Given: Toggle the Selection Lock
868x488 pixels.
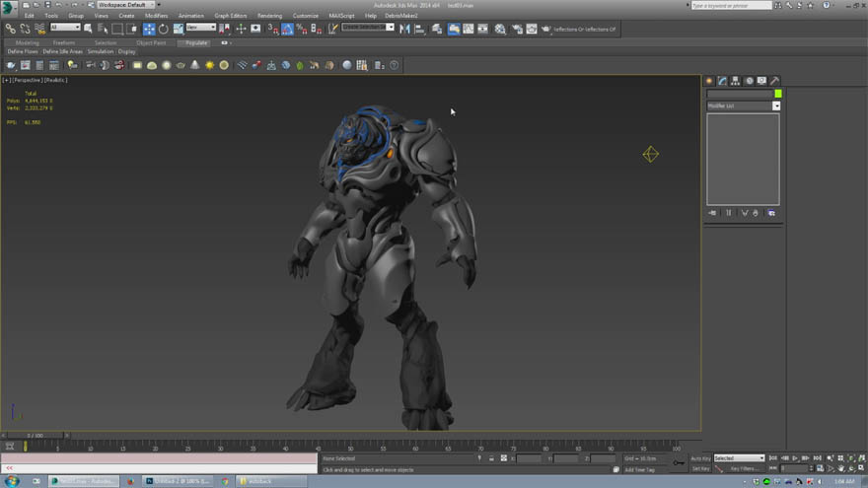Looking at the screenshot, I should 491,458.
